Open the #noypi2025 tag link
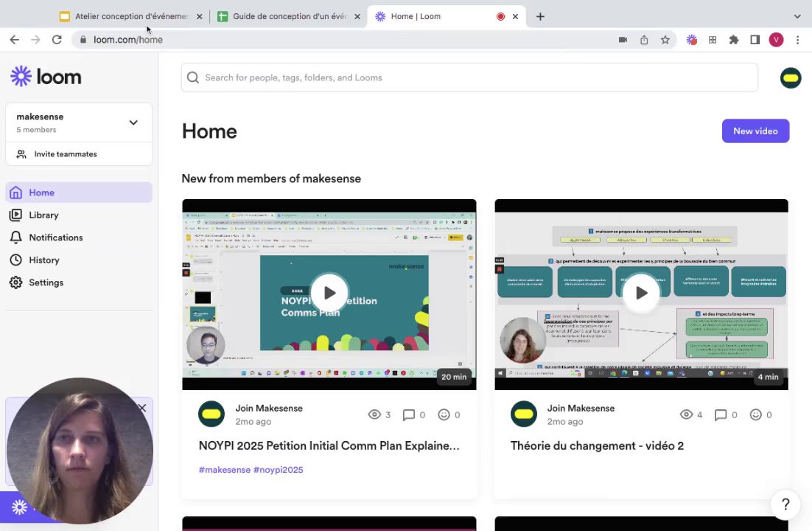Image resolution: width=812 pixels, height=531 pixels. pos(278,470)
